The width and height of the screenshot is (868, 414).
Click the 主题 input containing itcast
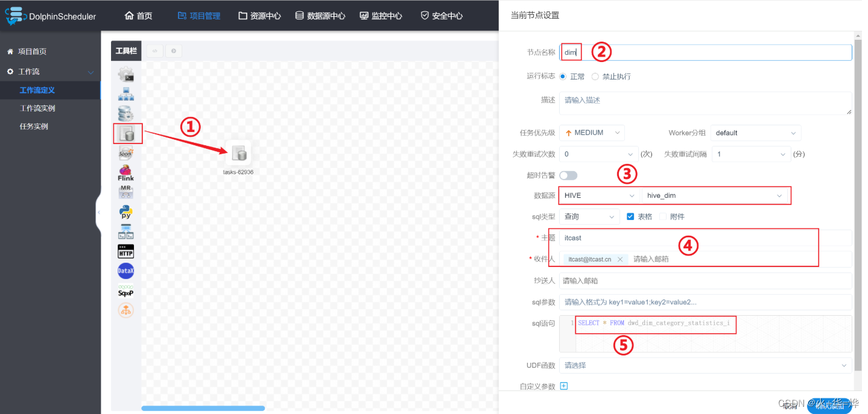pos(706,238)
